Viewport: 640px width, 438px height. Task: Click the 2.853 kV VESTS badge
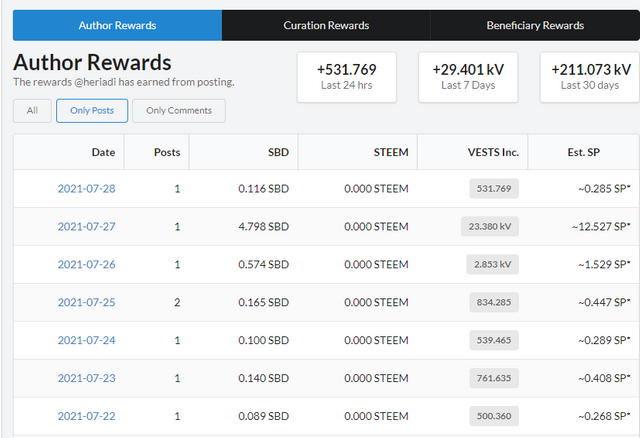pyautogui.click(x=492, y=265)
